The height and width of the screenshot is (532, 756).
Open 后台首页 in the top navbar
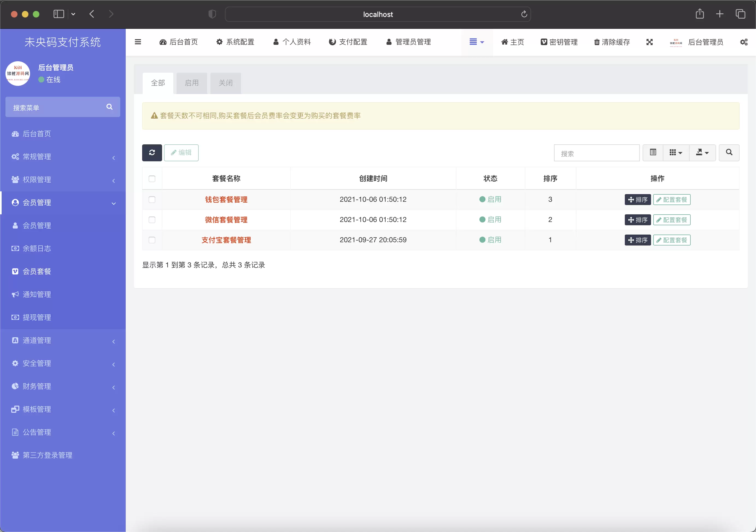178,42
